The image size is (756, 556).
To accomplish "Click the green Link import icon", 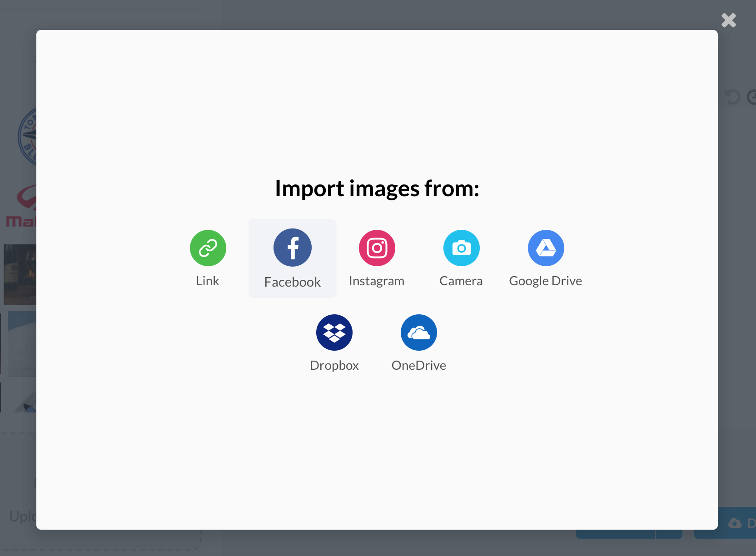I will 208,248.
